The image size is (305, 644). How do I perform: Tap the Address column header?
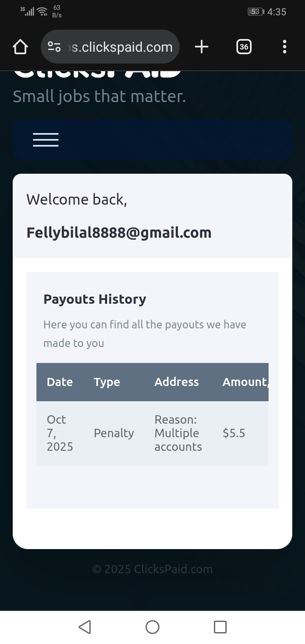pos(176,382)
